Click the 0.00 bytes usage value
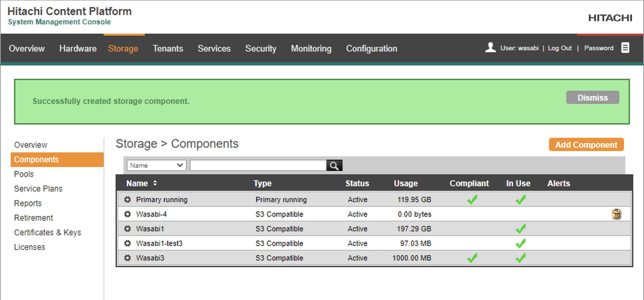Image resolution: width=644 pixels, height=300 pixels. pos(415,214)
